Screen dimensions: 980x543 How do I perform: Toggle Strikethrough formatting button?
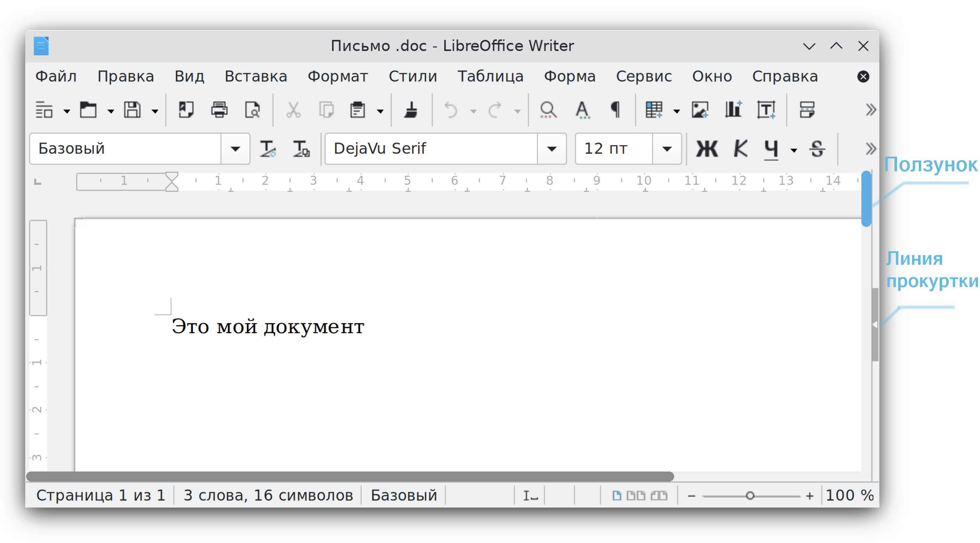pos(818,149)
